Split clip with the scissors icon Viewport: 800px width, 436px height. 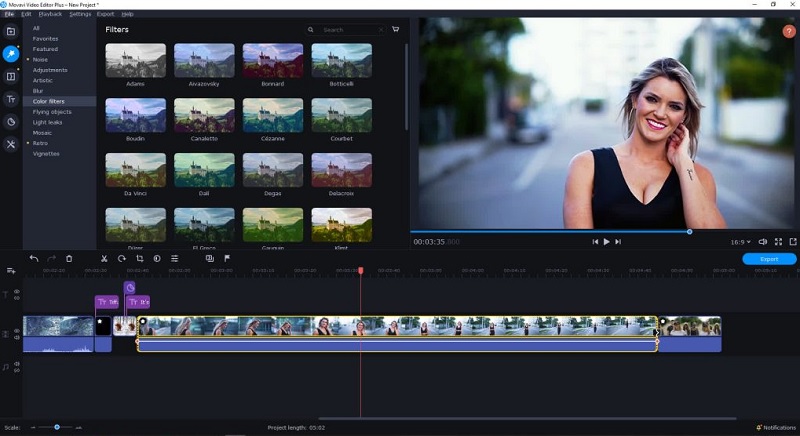[104, 259]
